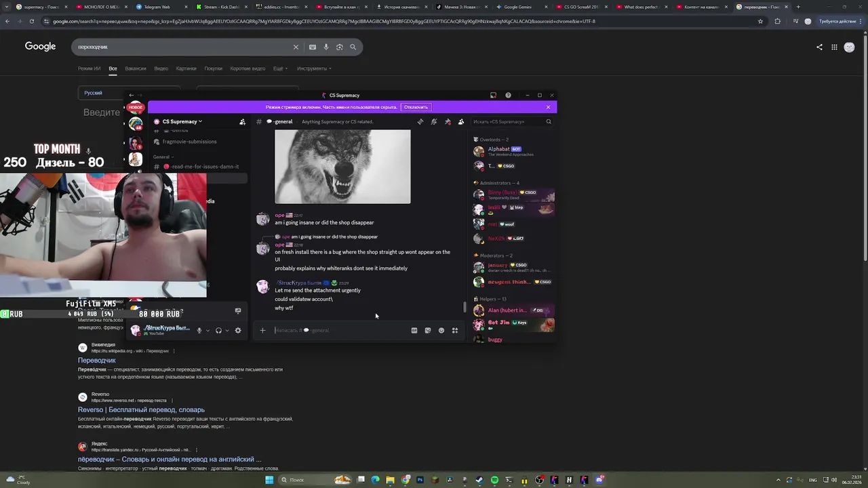Image resolution: width=868 pixels, height=488 pixels.
Task: Deafen headphones in Discord user panel
Action: click(x=218, y=331)
